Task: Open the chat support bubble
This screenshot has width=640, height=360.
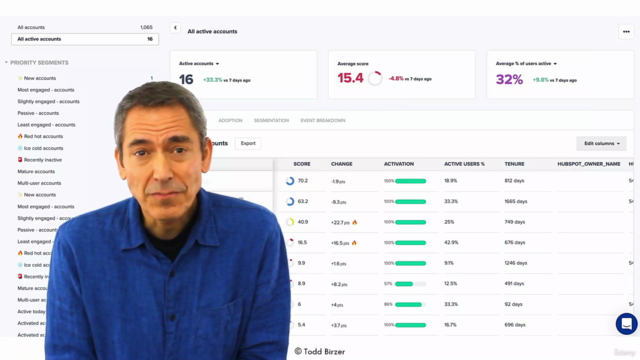Action: click(627, 324)
